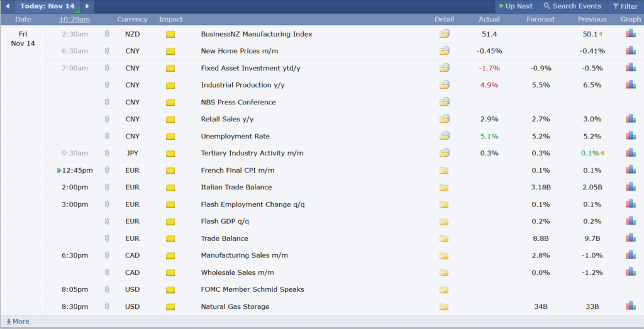Open graph for Unemployment Rate row
The width and height of the screenshot is (644, 329).
tap(630, 136)
